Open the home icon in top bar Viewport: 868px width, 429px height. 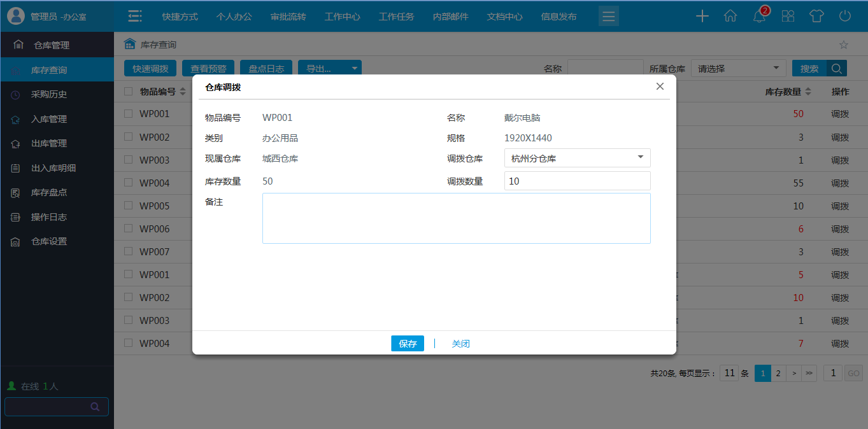click(730, 17)
